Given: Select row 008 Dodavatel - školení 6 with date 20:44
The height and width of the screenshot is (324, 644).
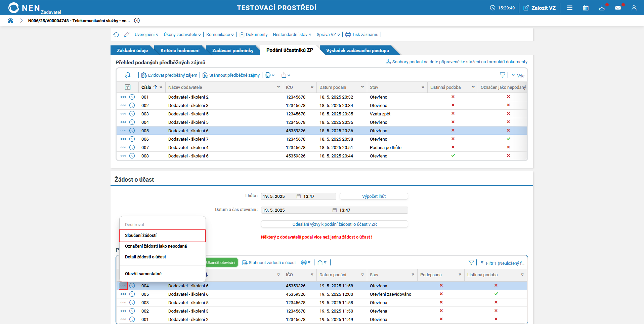Looking at the screenshot, I should pos(322,156).
